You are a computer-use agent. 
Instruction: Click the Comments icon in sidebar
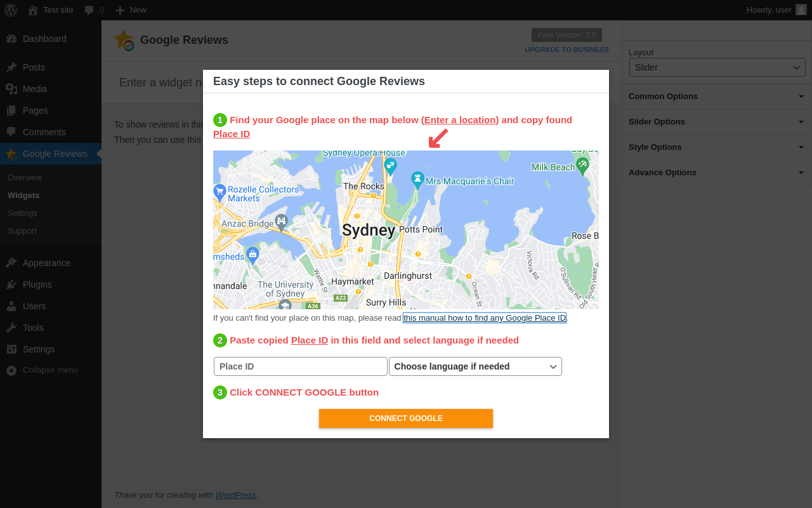pos(11,132)
